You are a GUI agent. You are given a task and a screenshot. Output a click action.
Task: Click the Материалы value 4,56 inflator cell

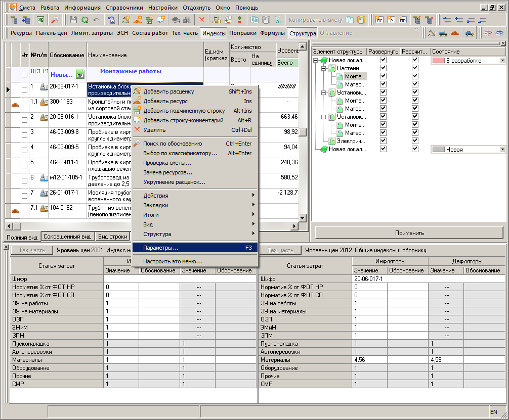click(x=369, y=360)
